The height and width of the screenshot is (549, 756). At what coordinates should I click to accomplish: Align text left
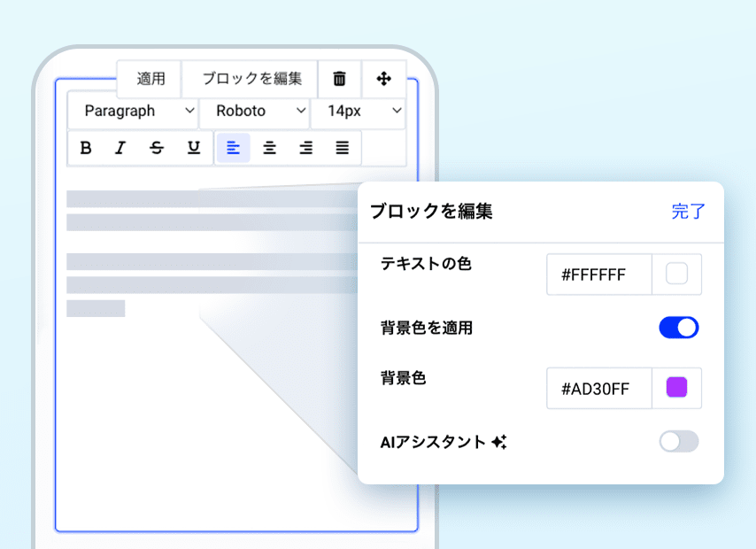[x=234, y=148]
